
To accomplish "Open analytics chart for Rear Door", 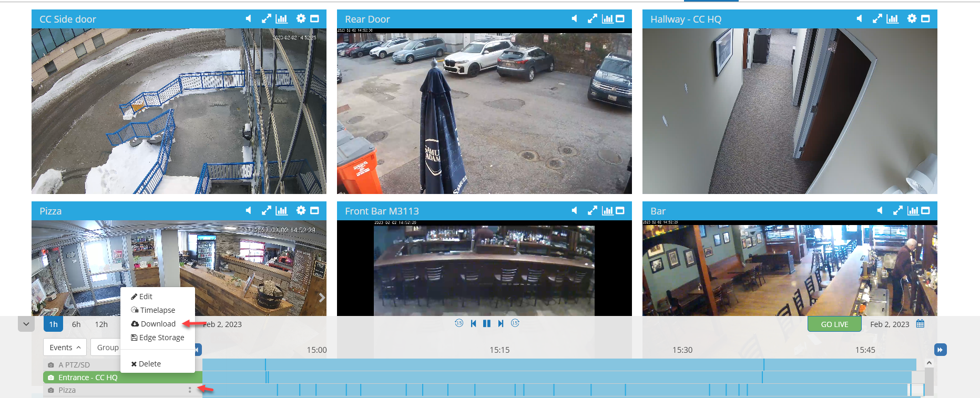I will pyautogui.click(x=608, y=19).
